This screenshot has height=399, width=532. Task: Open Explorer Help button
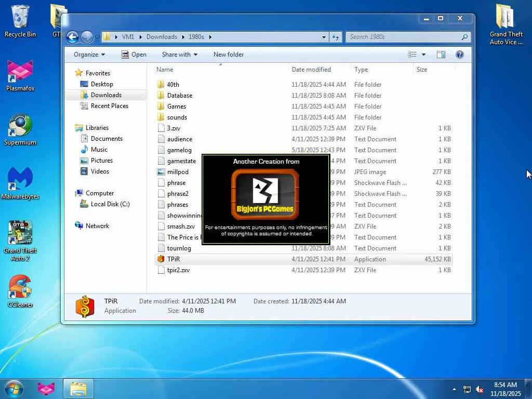pos(459,55)
